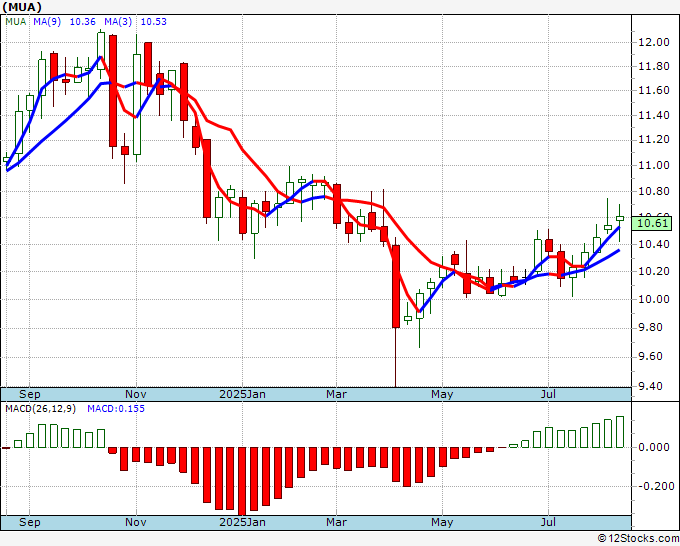This screenshot has width=680, height=546.
Task: Click the 10.00 price axis label
Action: pos(654,299)
